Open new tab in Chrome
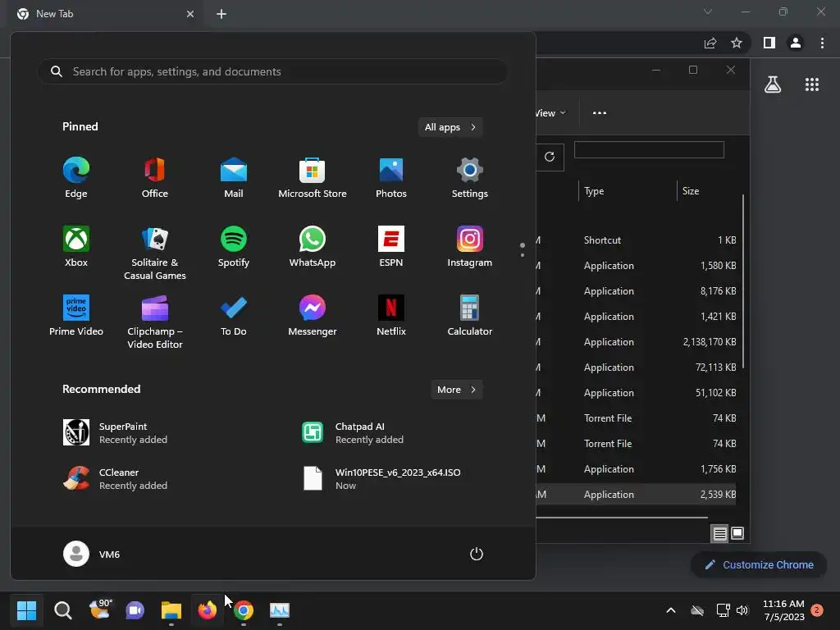Viewport: 840px width, 630px height. [x=221, y=14]
